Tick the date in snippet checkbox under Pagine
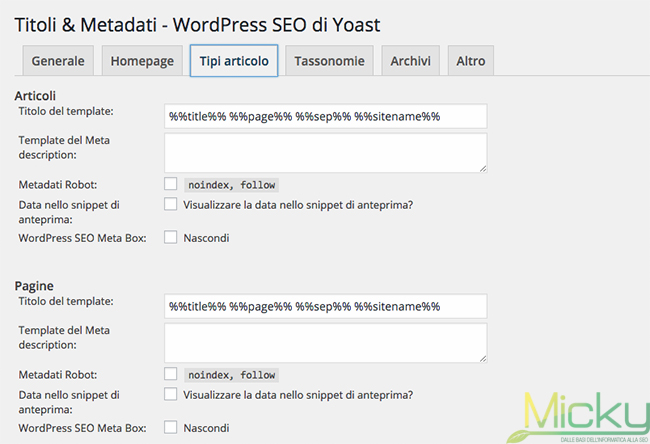This screenshot has height=444, width=650. point(170,394)
